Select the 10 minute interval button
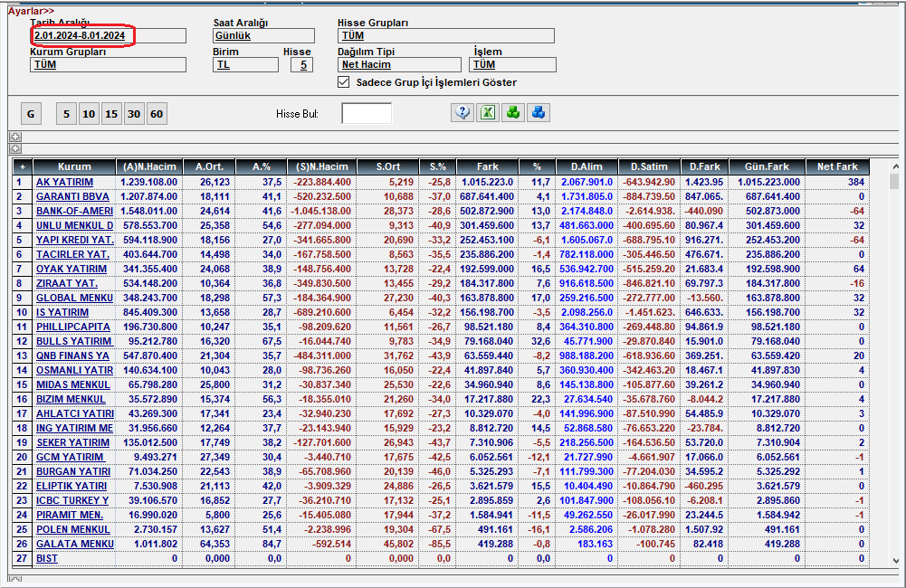 tap(89, 114)
